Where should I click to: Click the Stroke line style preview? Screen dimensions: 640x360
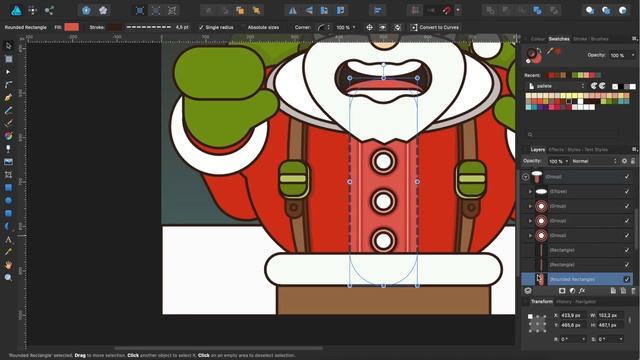[149, 27]
